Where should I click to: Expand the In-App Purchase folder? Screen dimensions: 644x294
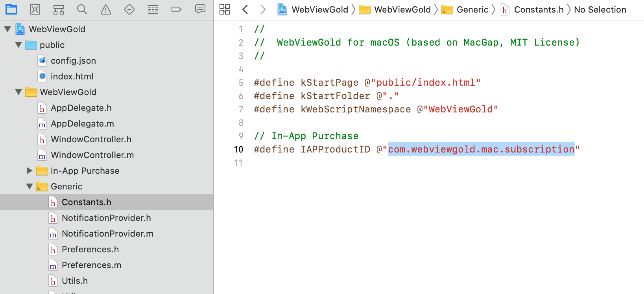[x=30, y=171]
